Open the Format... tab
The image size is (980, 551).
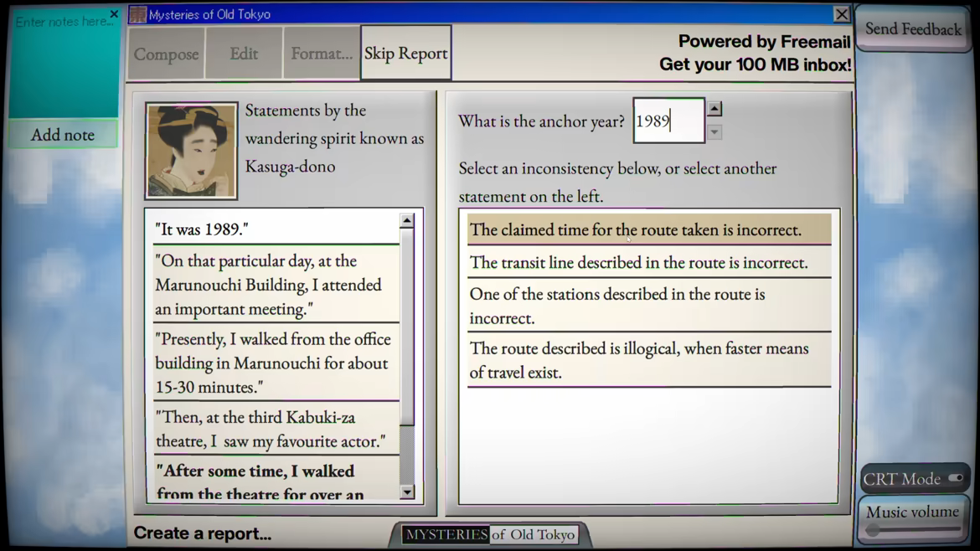(322, 54)
